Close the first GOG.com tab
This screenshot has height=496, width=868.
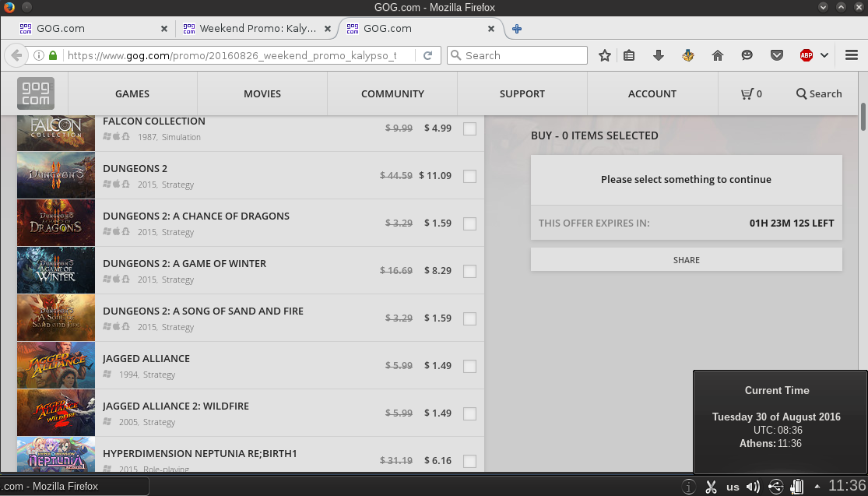(163, 29)
